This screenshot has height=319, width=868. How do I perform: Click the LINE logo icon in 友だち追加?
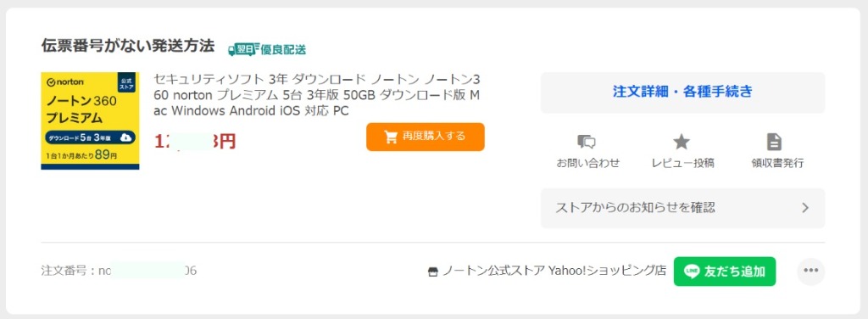click(692, 271)
